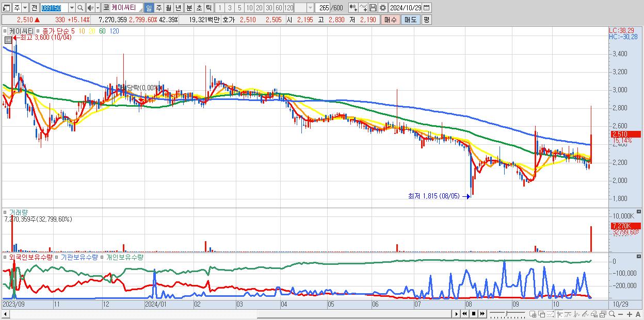644x320 pixels.
Task: Click the fast-forward double-arrow button
Action: coord(482,314)
